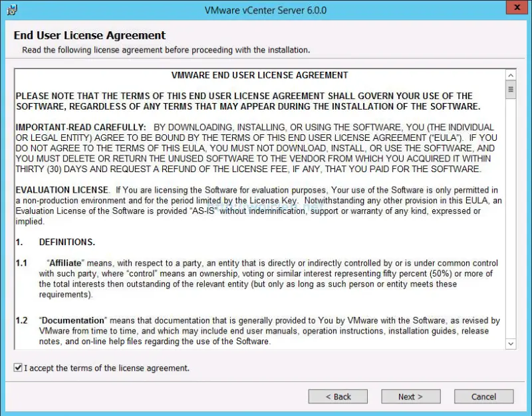Click the downward chevron below the scrollbar track
Viewport: 532px width, 416px height.
pyautogui.click(x=511, y=344)
